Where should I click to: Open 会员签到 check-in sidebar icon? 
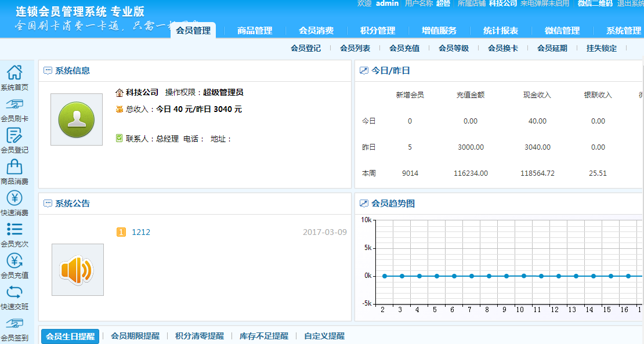point(15,324)
